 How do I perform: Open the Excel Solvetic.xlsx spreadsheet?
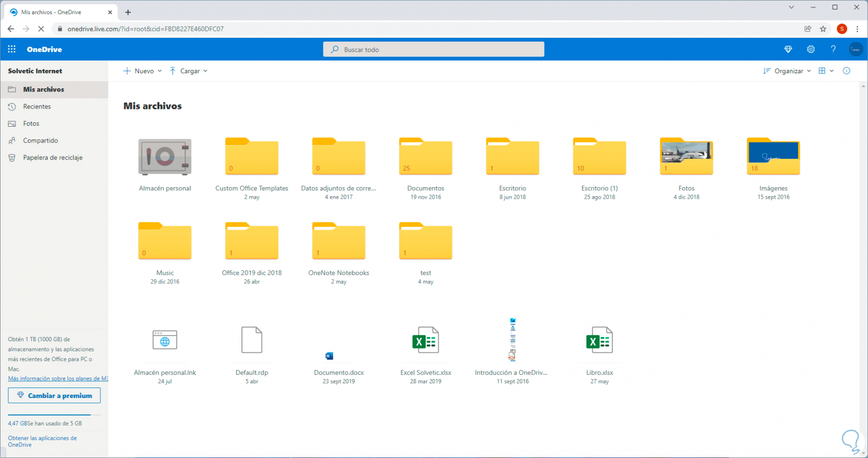(426, 340)
